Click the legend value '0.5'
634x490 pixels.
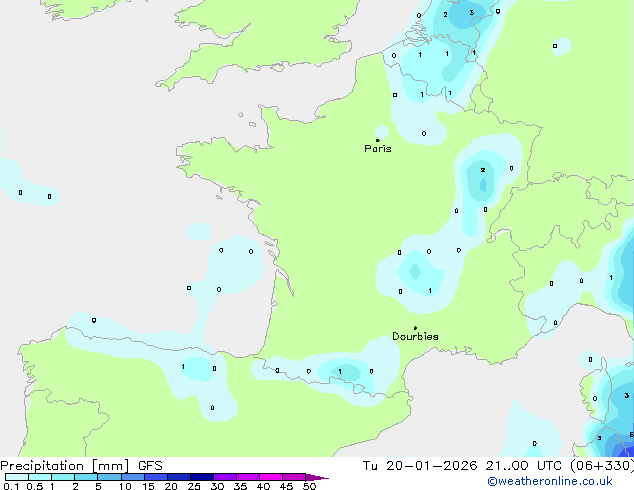click(35, 486)
